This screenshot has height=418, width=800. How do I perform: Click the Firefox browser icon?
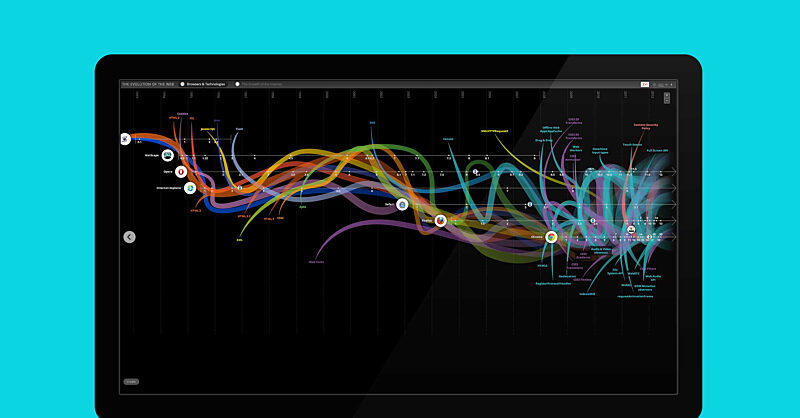pyautogui.click(x=441, y=220)
